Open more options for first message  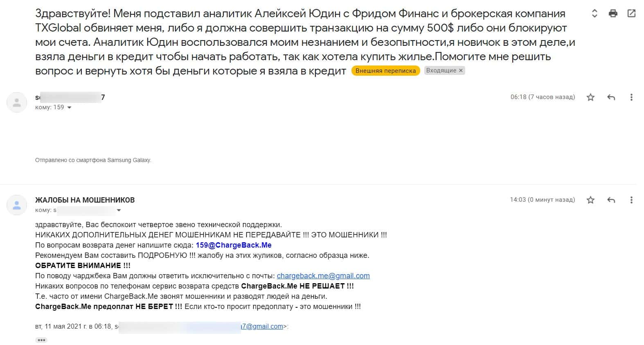[631, 97]
